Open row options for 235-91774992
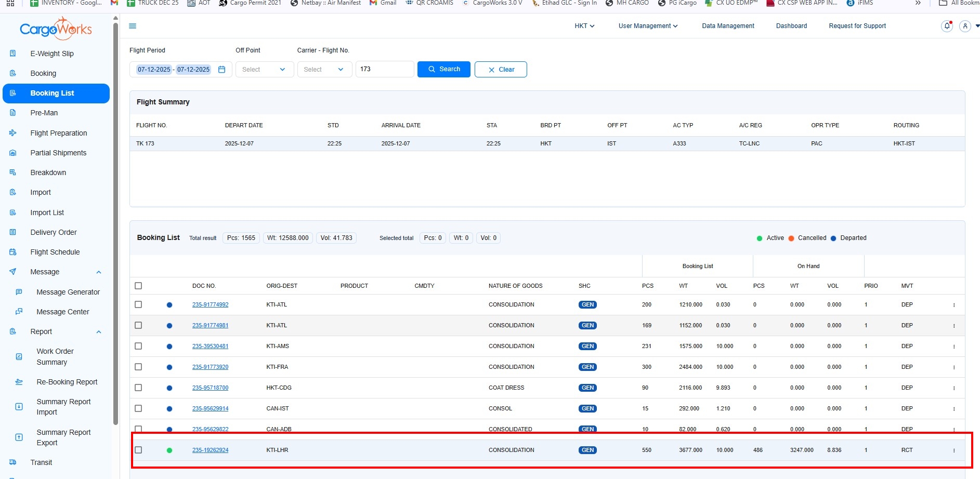The image size is (980, 479). click(x=954, y=305)
